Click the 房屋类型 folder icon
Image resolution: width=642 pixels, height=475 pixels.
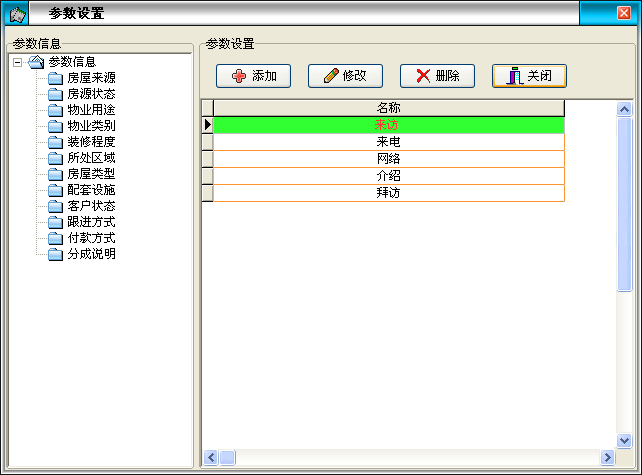55,174
